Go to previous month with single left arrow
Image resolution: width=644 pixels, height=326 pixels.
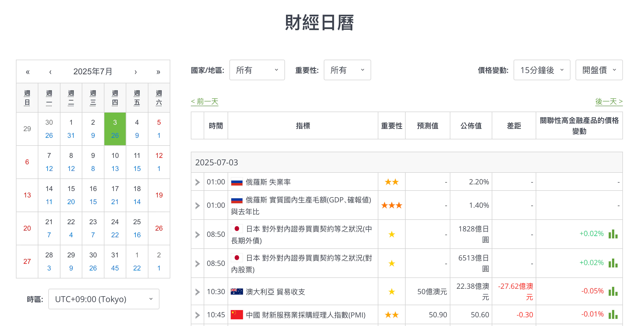click(50, 72)
